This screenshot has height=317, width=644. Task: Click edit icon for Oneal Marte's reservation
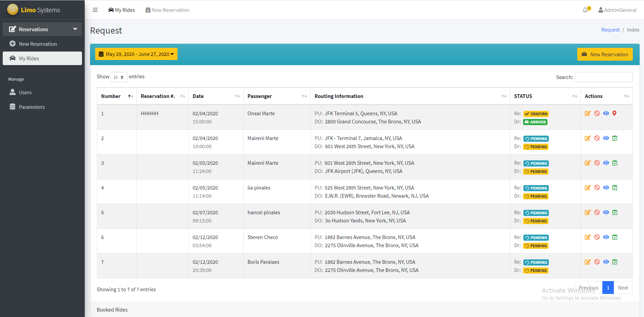[588, 114]
